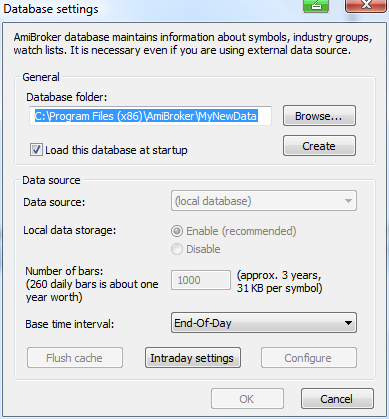Click the OK button
This screenshot has width=389, height=419.
(247, 399)
